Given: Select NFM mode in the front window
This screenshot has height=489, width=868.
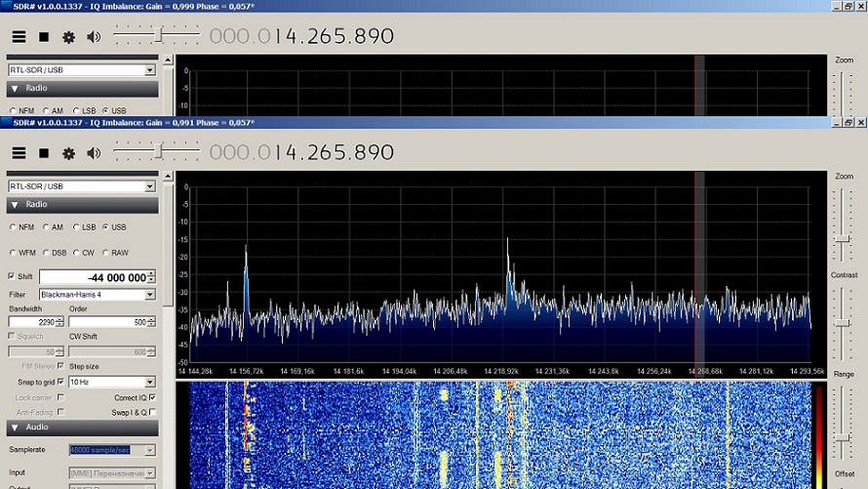Looking at the screenshot, I should (x=13, y=227).
